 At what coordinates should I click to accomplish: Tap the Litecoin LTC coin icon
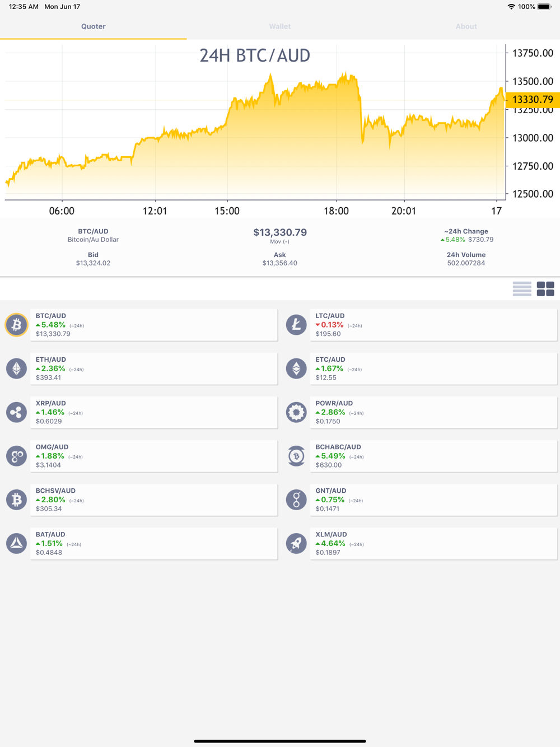click(x=296, y=325)
